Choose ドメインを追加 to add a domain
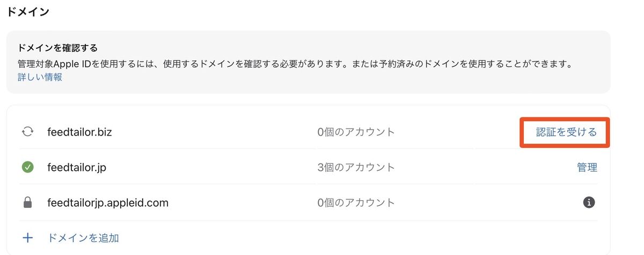 point(83,238)
